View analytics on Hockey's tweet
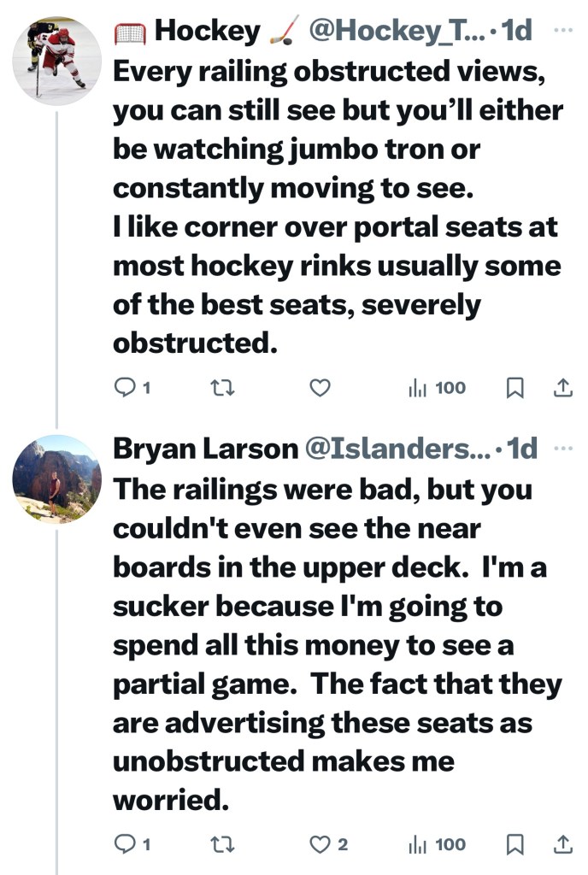 437,388
